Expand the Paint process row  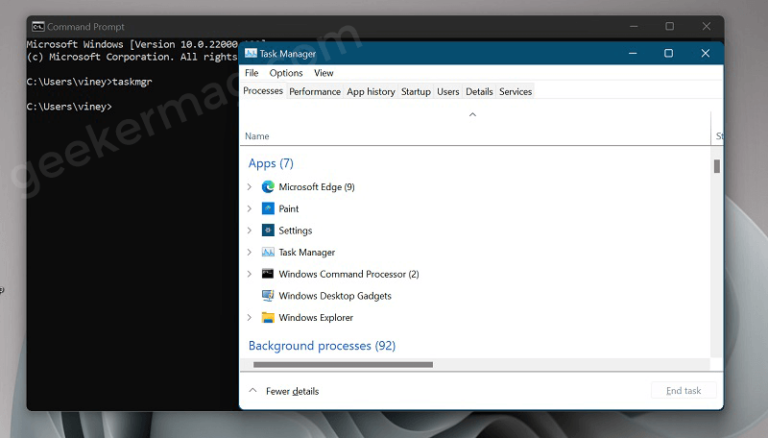[249, 209]
